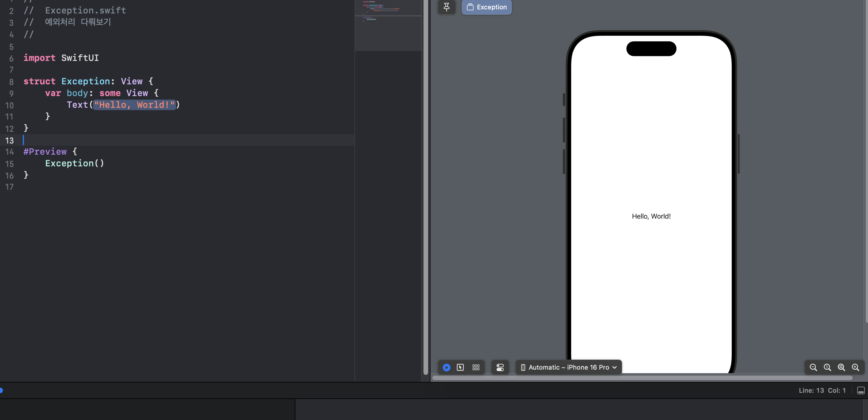This screenshot has width=868, height=420.
Task: Select the Exception preview tab
Action: (487, 7)
